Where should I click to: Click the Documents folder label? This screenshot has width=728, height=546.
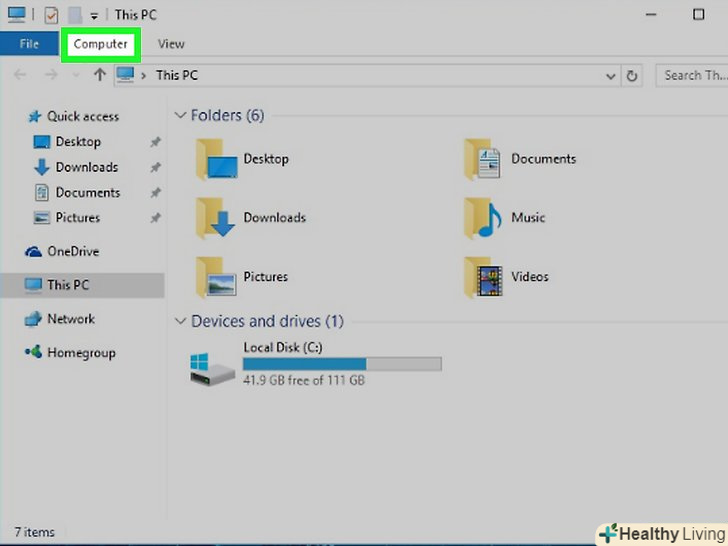[x=544, y=159]
